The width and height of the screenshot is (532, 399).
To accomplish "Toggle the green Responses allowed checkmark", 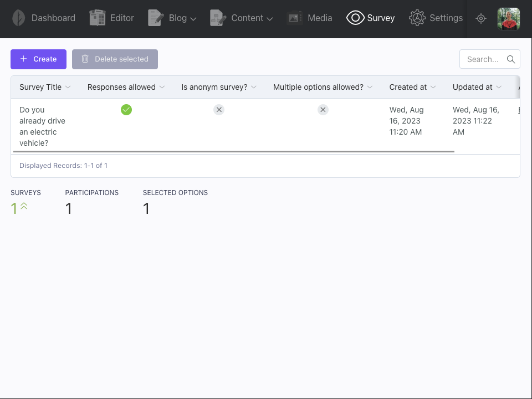I will 126,110.
